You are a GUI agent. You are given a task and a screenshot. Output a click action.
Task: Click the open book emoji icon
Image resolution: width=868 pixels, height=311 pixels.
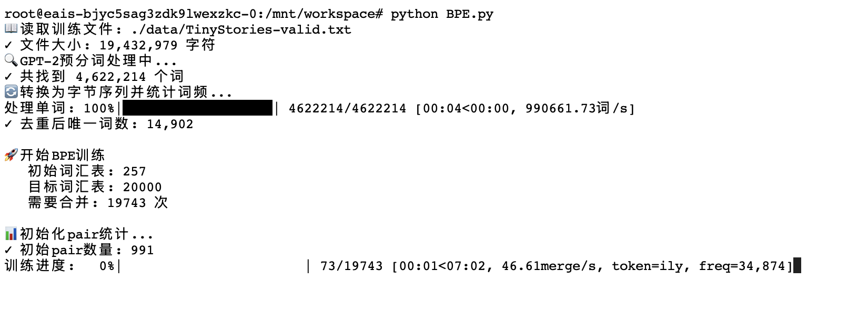11,28
